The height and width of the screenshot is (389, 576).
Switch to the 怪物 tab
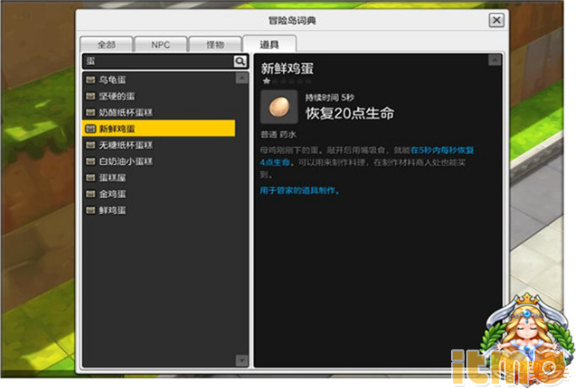[215, 44]
